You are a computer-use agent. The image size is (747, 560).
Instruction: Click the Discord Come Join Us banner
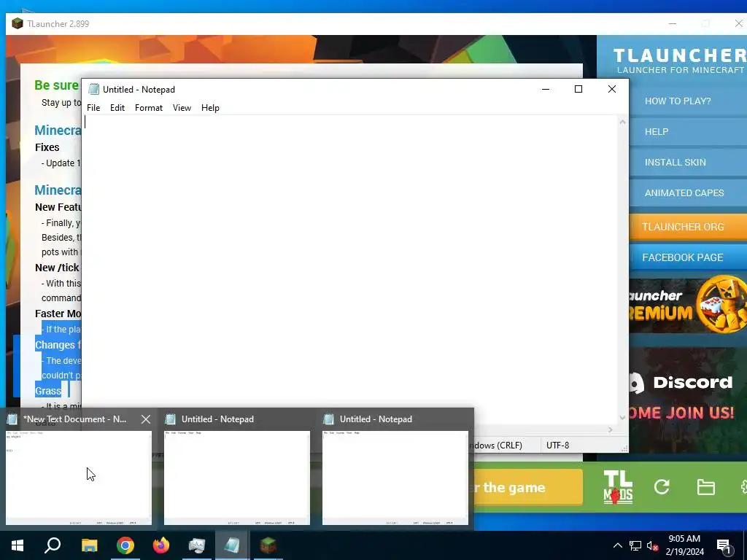[x=688, y=400]
